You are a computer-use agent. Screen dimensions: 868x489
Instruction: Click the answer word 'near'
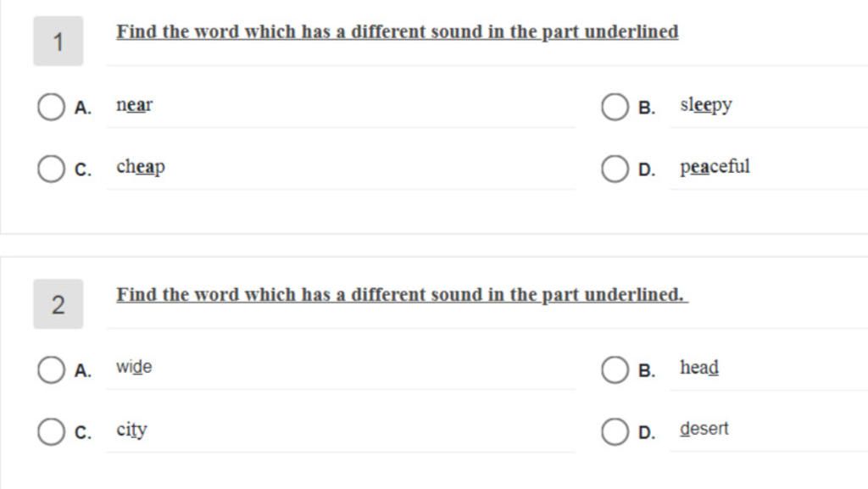click(135, 104)
